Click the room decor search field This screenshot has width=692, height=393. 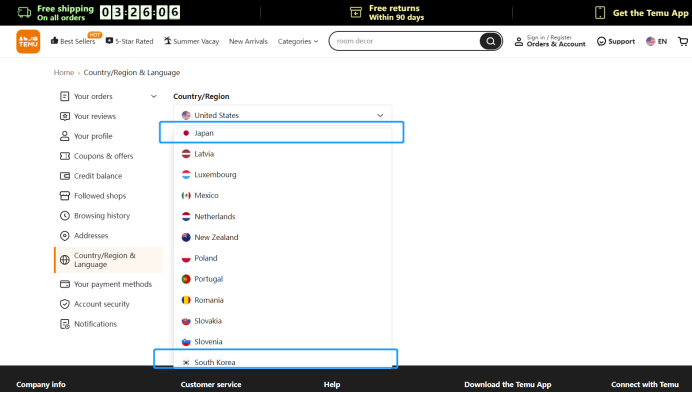pyautogui.click(x=404, y=41)
